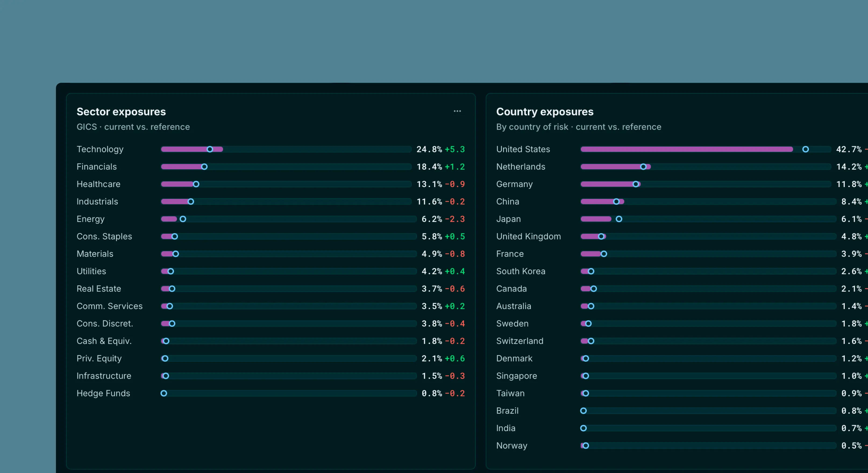868x473 pixels.
Task: Click the Energy row reference marker
Action: (183, 219)
